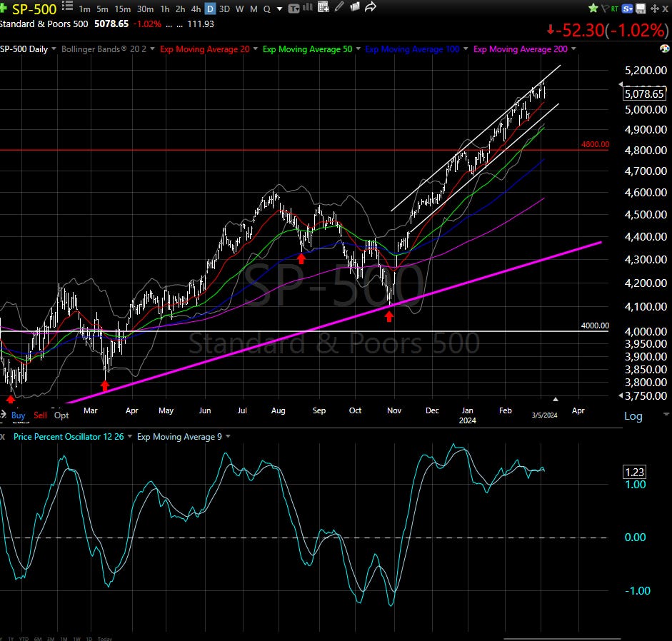Click the left-pointing marker beside 3,750.00
Screen dimensions: 672x641
(621, 396)
